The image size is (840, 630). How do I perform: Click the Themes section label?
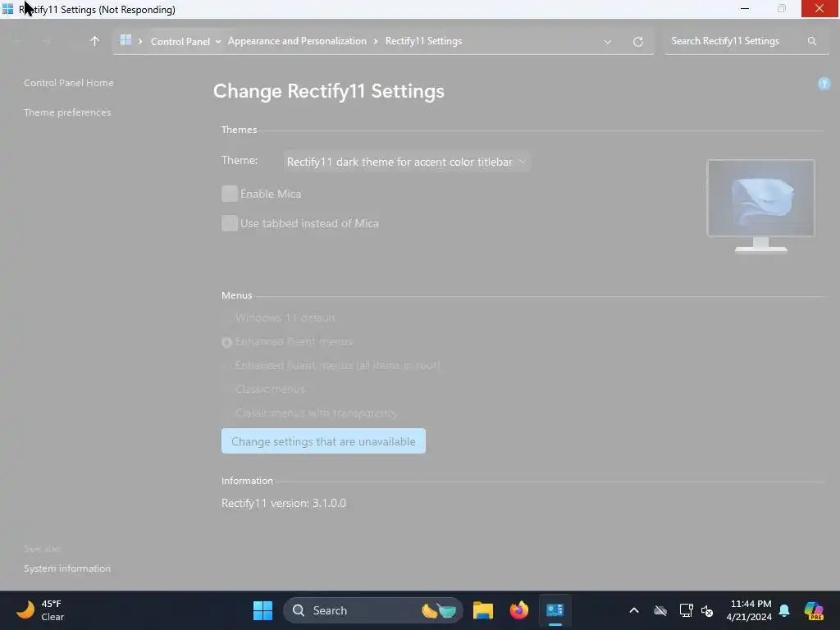coord(240,130)
